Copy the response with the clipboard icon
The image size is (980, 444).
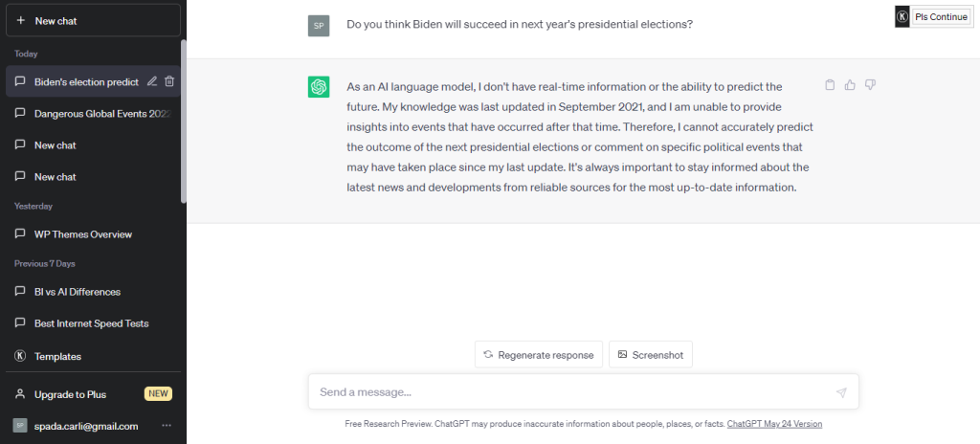[830, 85]
